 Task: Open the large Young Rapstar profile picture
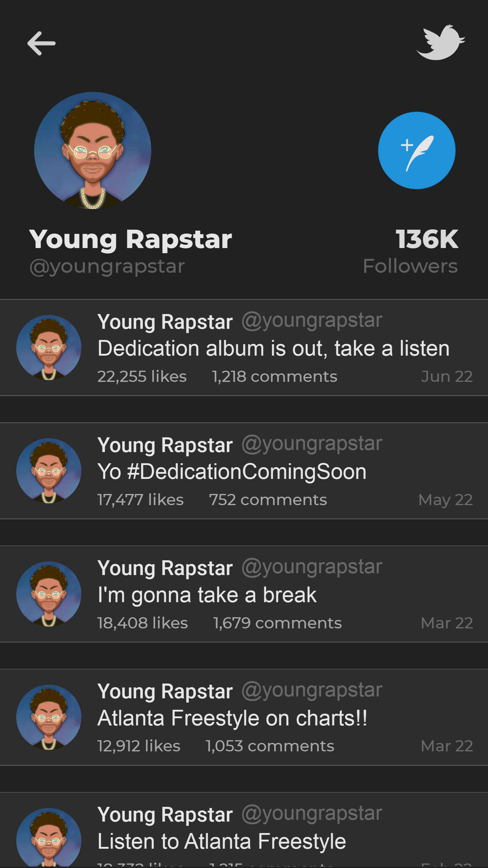click(x=92, y=151)
